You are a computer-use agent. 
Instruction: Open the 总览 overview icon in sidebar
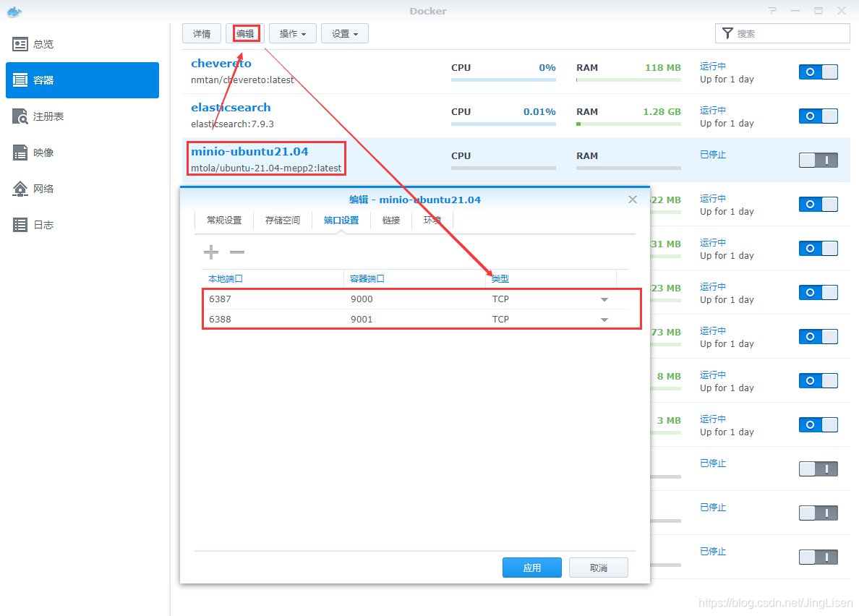pyautogui.click(x=20, y=44)
